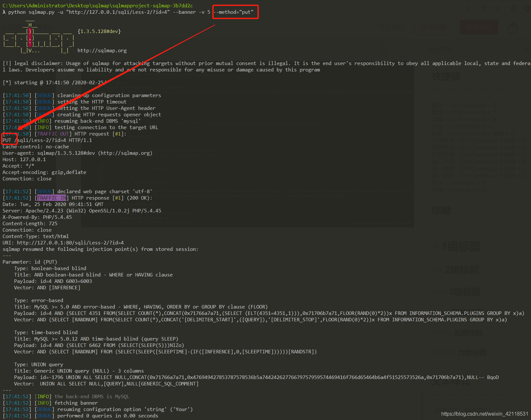Click 'Type: error-based' line
Screen dimensions: 531x420
pyautogui.click(x=38, y=301)
